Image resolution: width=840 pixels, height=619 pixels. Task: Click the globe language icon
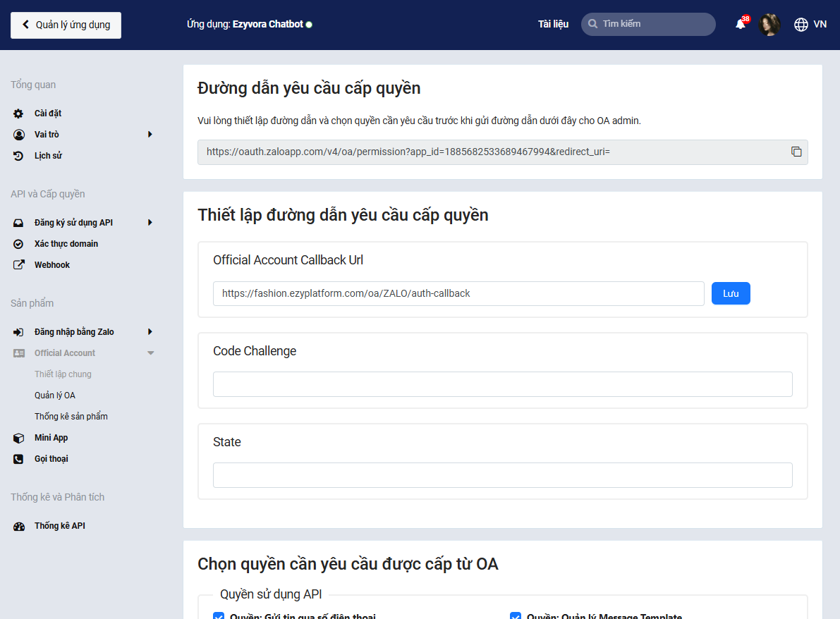click(801, 25)
